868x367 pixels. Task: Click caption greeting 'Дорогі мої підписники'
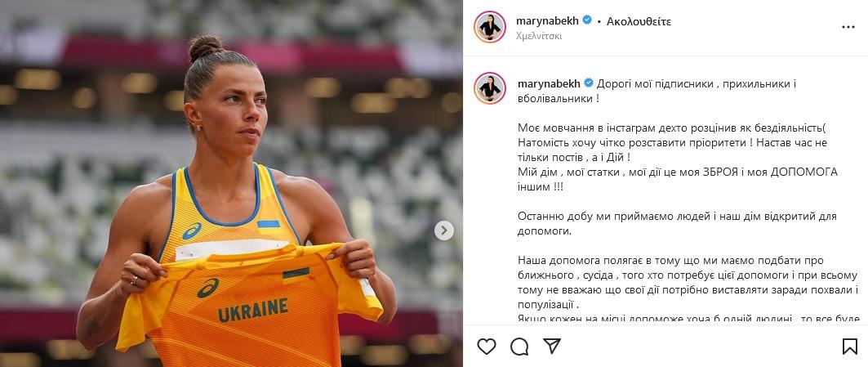[x=652, y=83]
